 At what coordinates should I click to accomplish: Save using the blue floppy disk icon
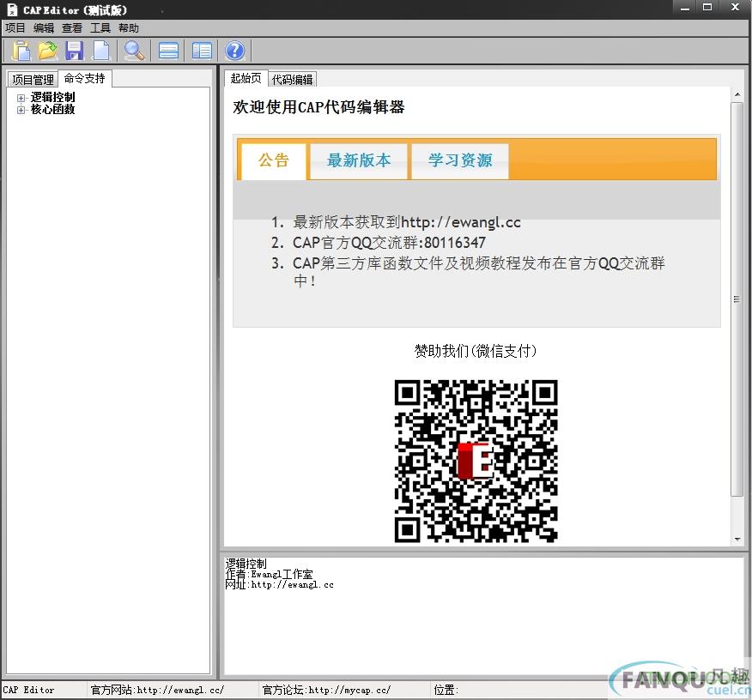pos(75,51)
